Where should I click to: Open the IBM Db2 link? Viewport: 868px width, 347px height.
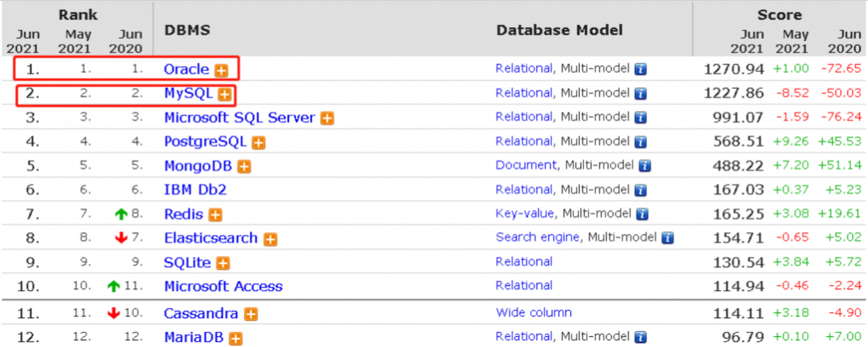pyautogui.click(x=195, y=189)
